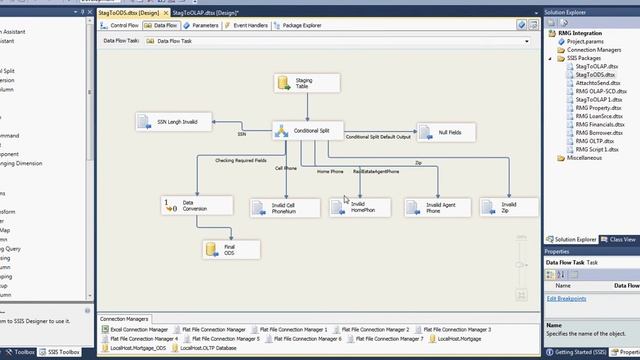Screen dimensions: 640x360
Task: Select StagToODS.dtsx in Solution Explorer
Action: 595,75
